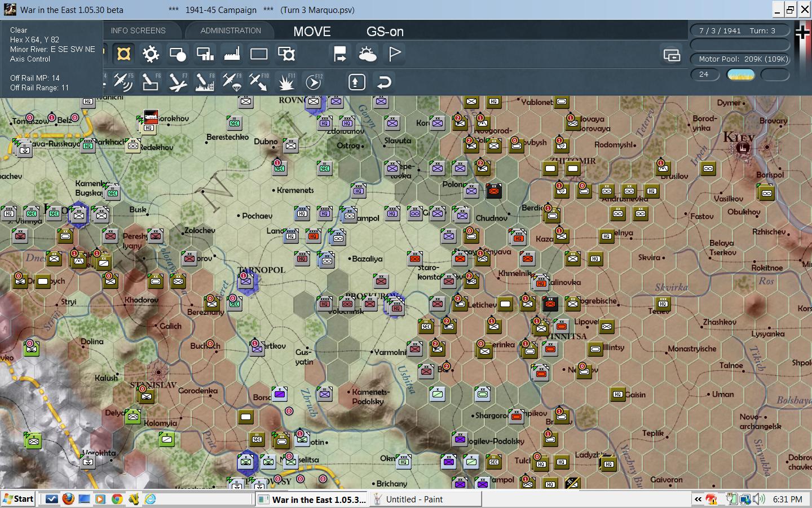Launch Chrome from the quick launch bar

(x=117, y=499)
